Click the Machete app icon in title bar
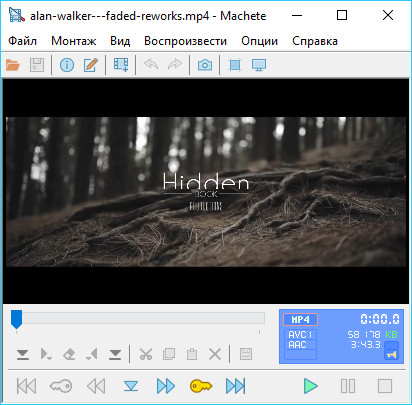Screen dimensions: 412x405 point(17,15)
